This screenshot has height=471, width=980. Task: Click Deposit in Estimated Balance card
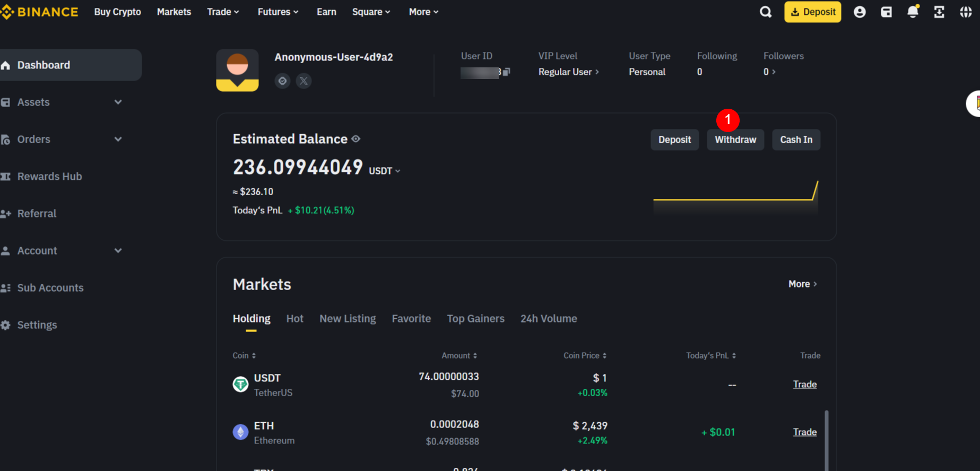pyautogui.click(x=674, y=139)
